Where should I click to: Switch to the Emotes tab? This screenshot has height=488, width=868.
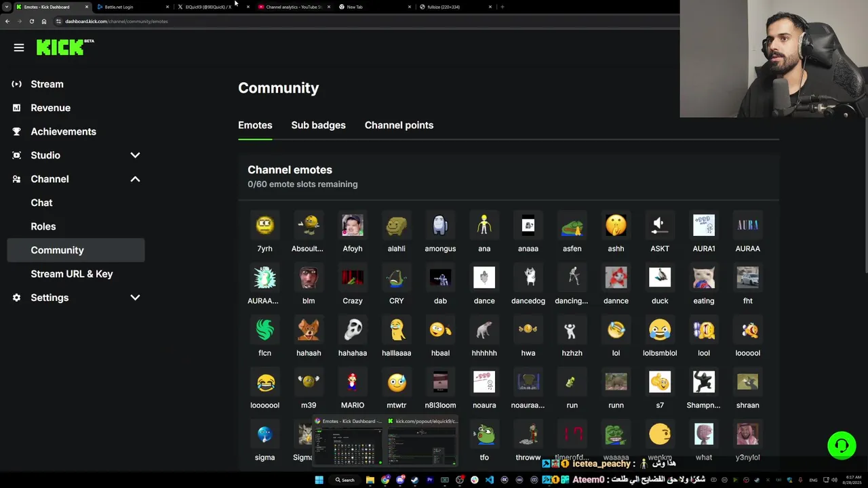(255, 125)
